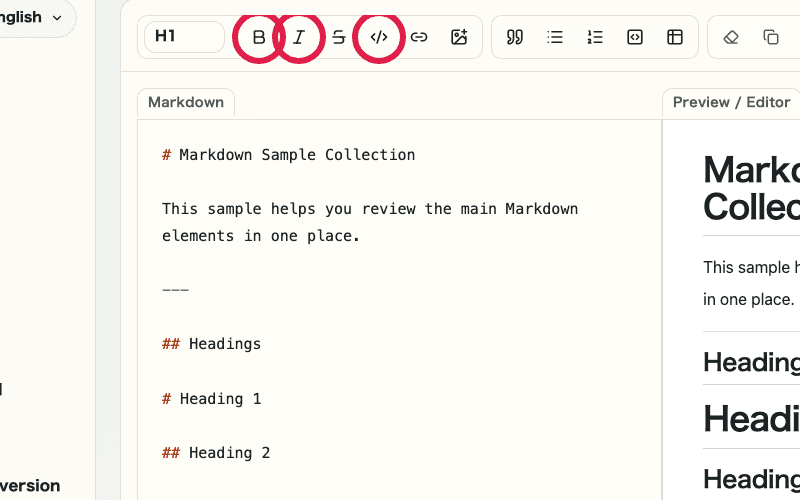Insert inline code formatting
The height and width of the screenshot is (500, 800).
[379, 37]
